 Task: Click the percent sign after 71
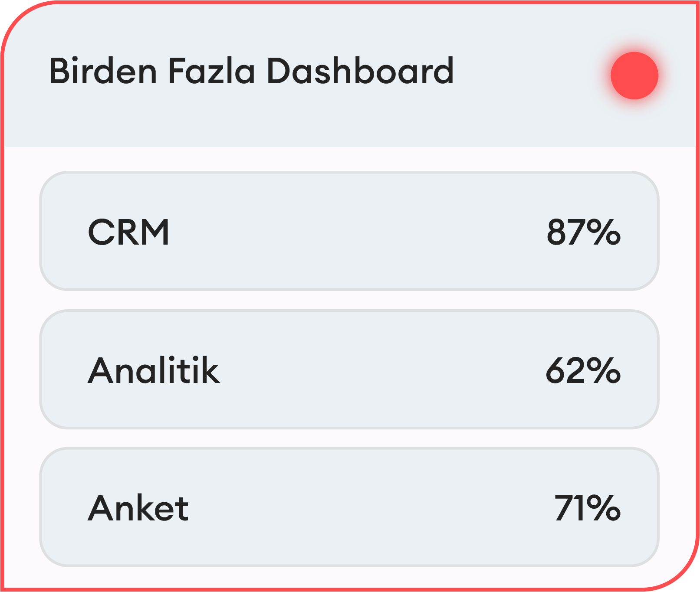click(x=604, y=508)
